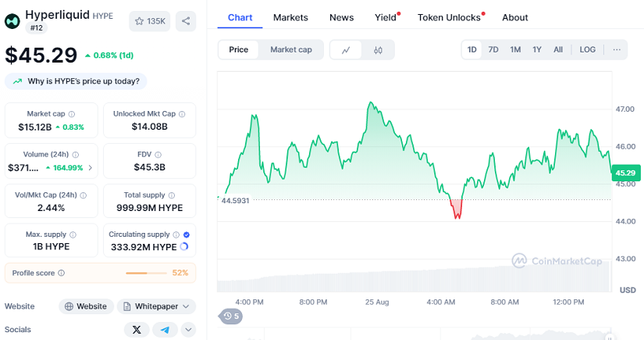
Task: Click the 1B HYPE max supply value
Action: click(52, 247)
